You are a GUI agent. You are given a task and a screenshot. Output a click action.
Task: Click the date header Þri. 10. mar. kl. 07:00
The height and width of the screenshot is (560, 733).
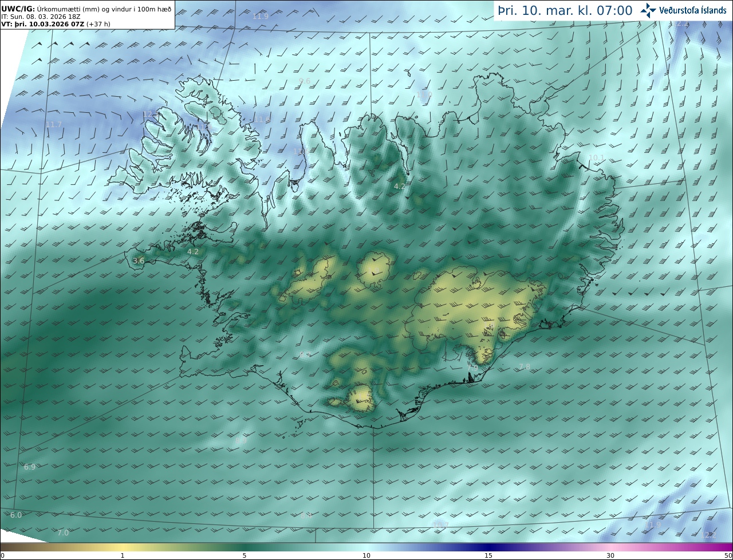click(565, 10)
